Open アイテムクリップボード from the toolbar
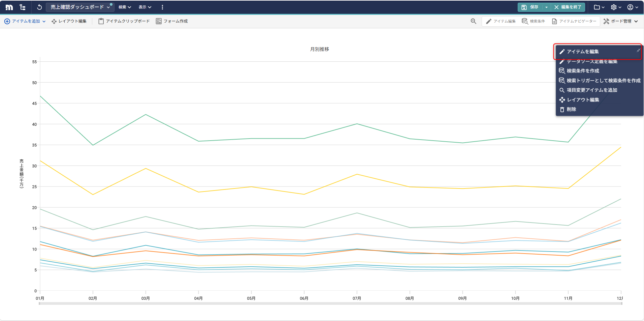The width and height of the screenshot is (644, 321). coord(124,21)
